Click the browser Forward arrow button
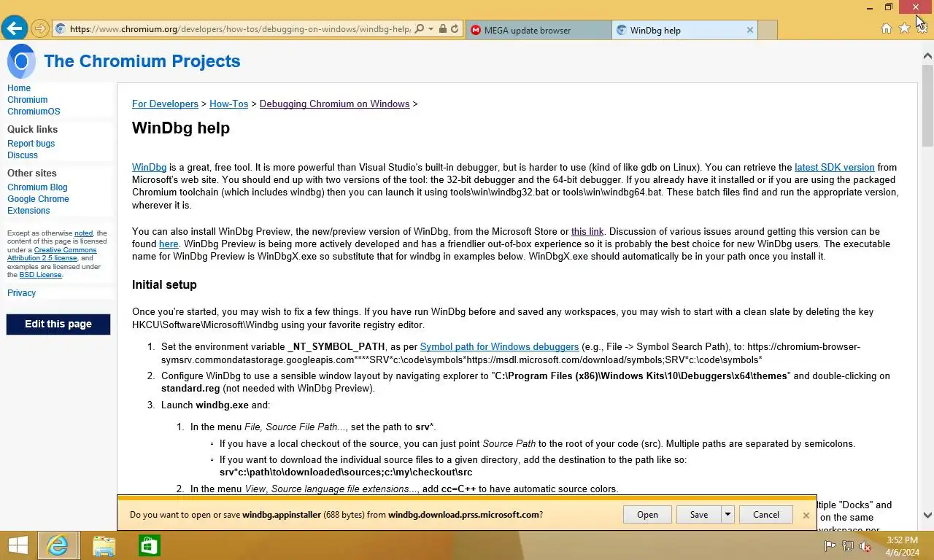 click(x=40, y=29)
